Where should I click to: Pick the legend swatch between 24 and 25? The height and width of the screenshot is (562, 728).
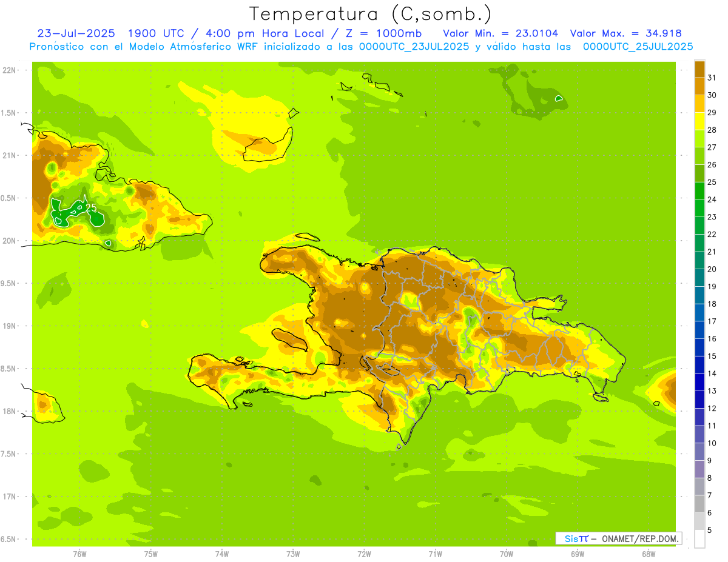click(x=699, y=190)
